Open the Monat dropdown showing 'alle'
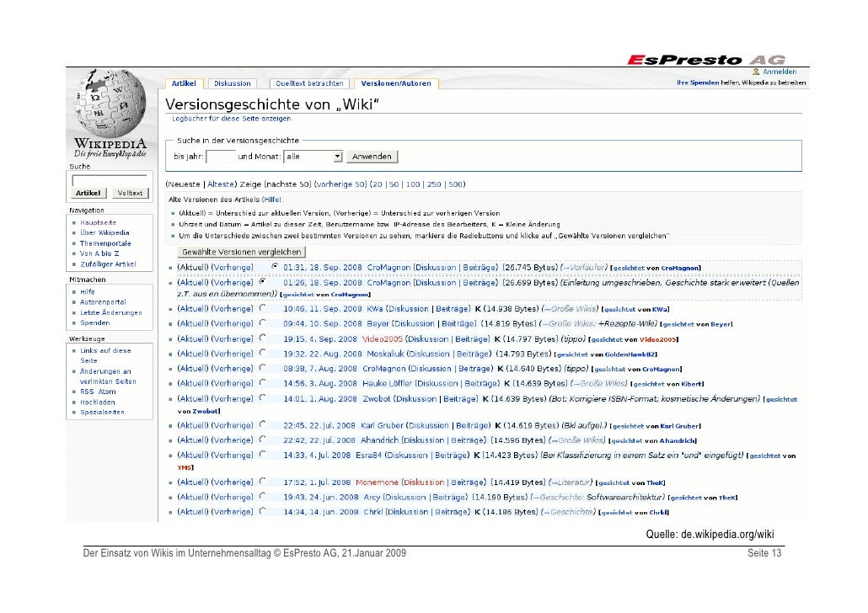Viewport: 868px width, 613px height. [313, 157]
